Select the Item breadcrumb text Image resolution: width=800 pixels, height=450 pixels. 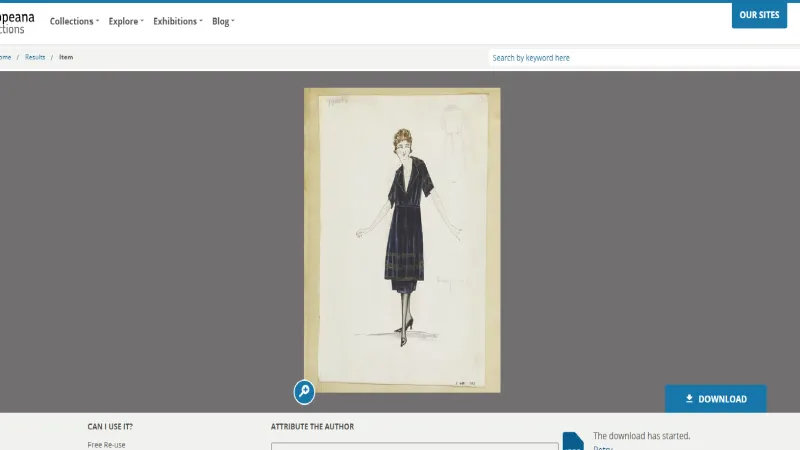coord(66,57)
